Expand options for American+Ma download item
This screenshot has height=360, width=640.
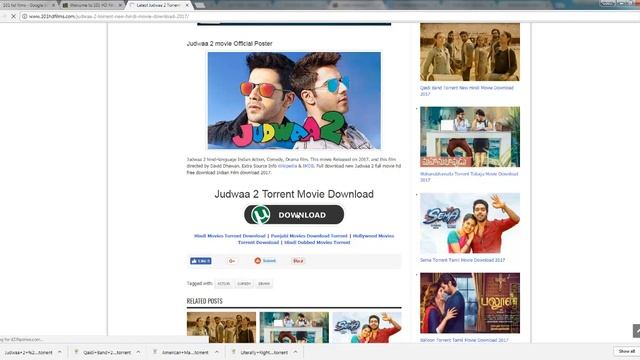pyautogui.click(x=217, y=352)
